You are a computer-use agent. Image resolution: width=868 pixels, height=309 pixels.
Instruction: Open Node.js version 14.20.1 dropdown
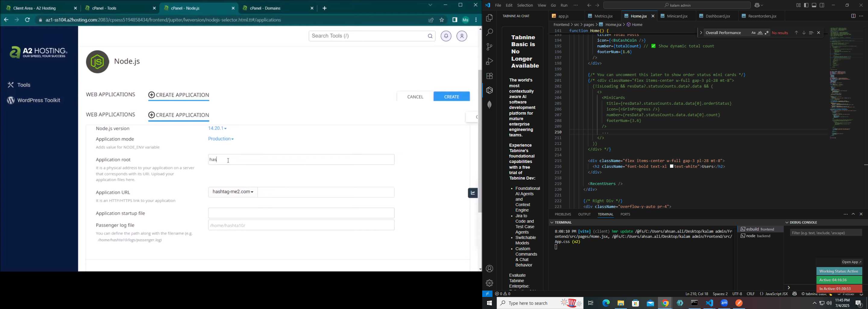pos(217,129)
